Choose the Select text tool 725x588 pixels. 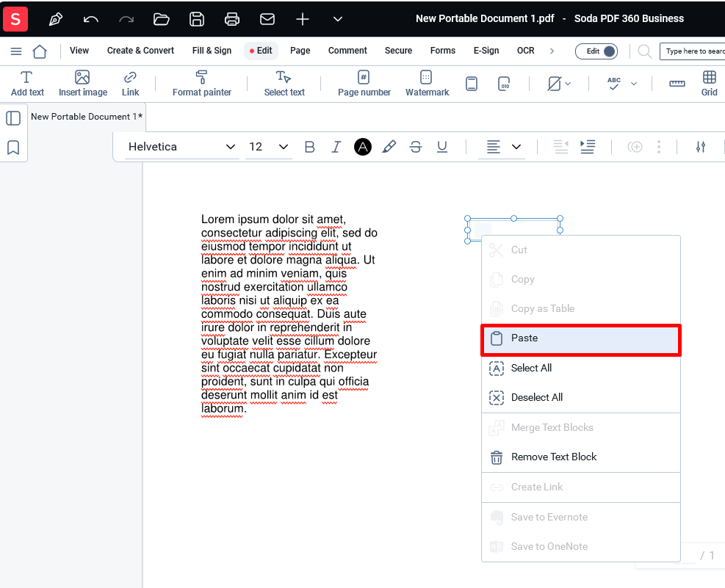[x=284, y=84]
